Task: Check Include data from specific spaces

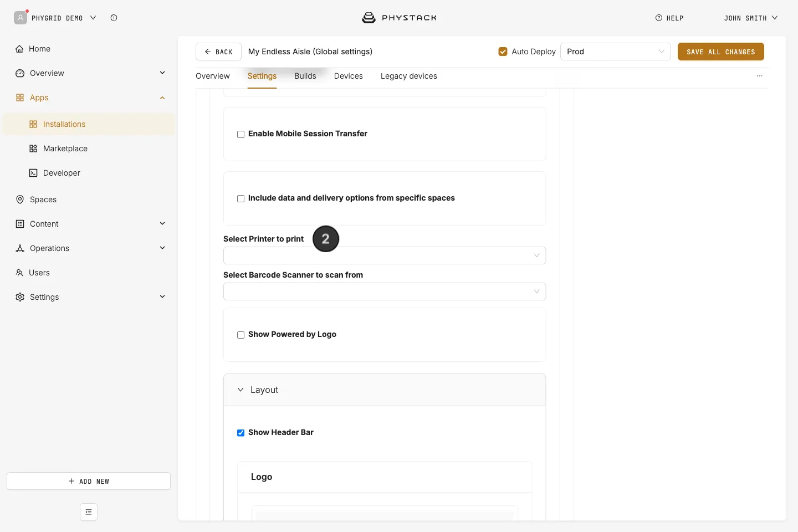Action: (x=241, y=198)
